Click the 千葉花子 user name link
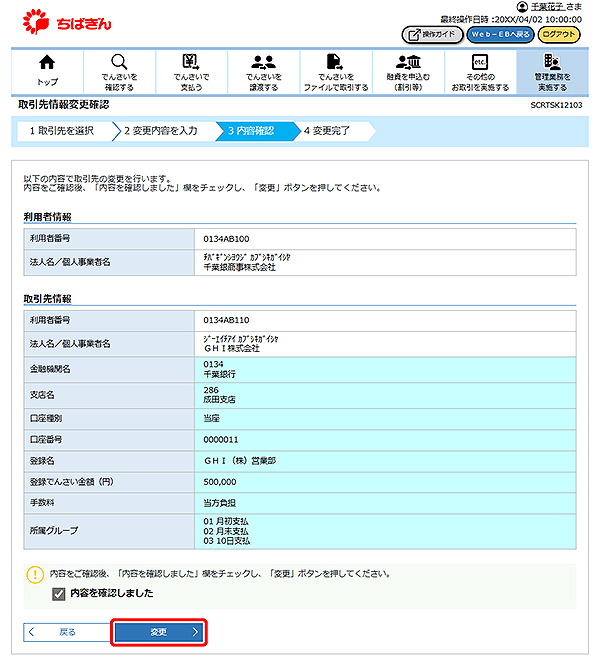The height and width of the screenshot is (666, 600). tap(548, 7)
